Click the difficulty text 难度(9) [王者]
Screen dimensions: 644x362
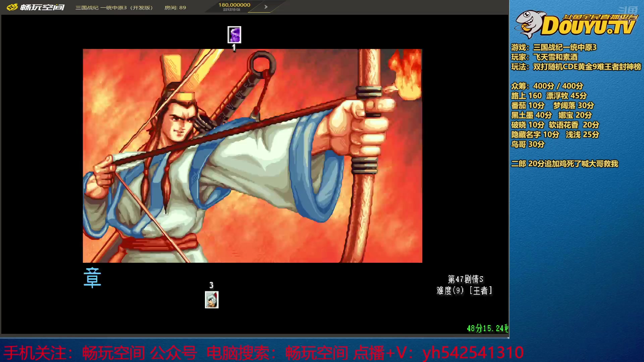coord(465,291)
